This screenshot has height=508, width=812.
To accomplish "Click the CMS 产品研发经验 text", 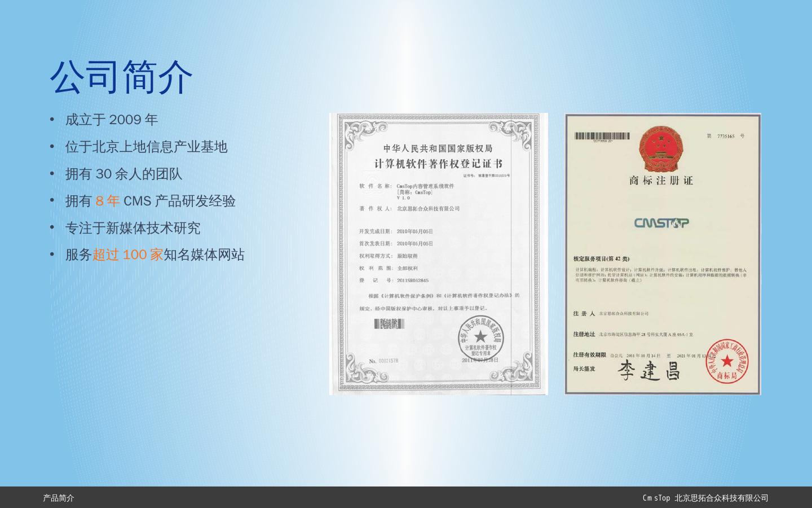I will point(179,201).
